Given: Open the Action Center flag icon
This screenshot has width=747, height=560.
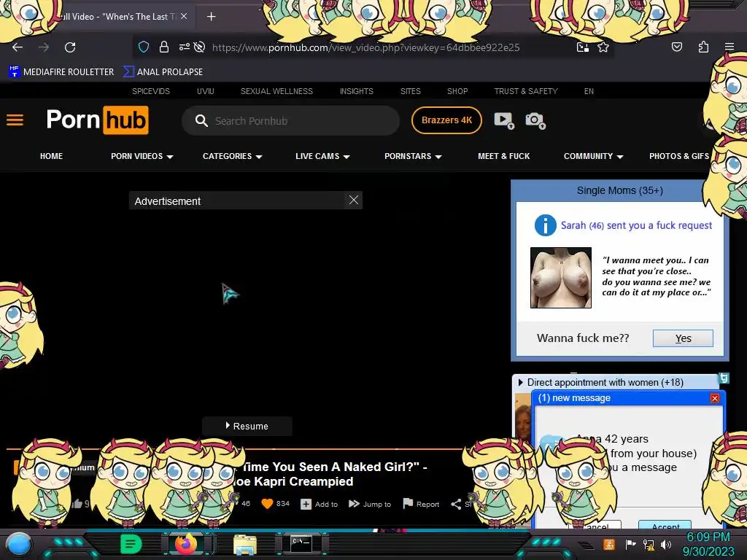Looking at the screenshot, I should pyautogui.click(x=630, y=544).
